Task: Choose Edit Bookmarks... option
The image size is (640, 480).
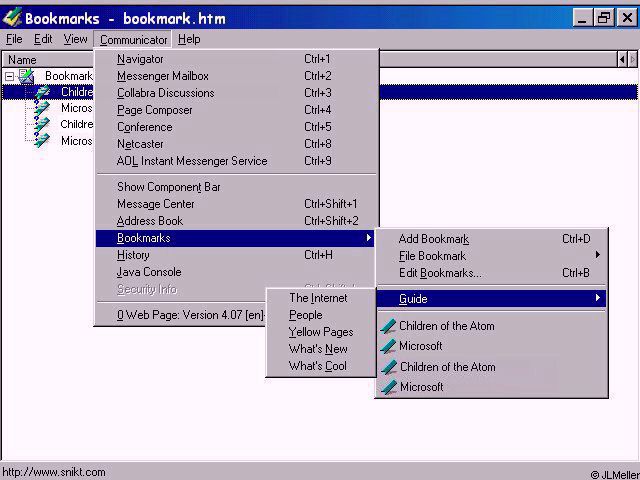Action: pos(440,273)
